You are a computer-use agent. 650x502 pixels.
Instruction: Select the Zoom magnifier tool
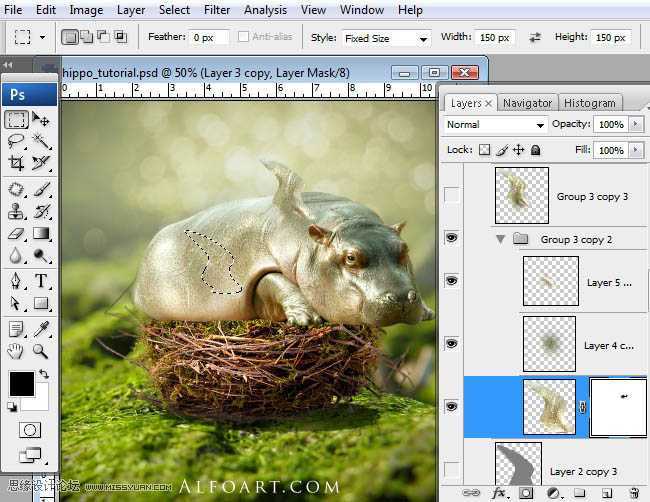click(41, 350)
